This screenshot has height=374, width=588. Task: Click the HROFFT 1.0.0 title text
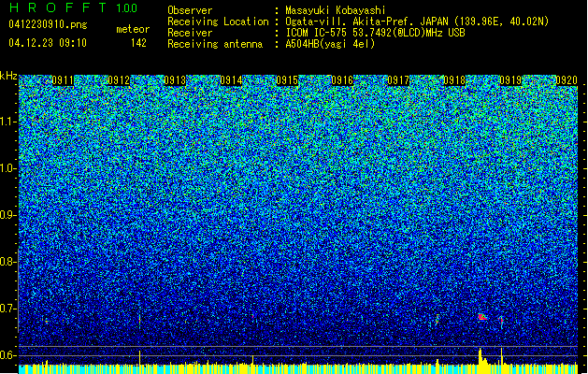(x=74, y=7)
